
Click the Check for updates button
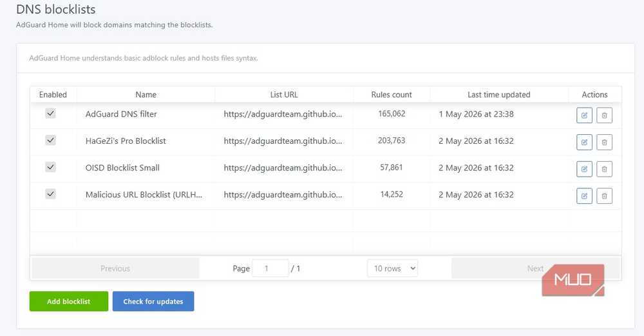pyautogui.click(x=153, y=301)
